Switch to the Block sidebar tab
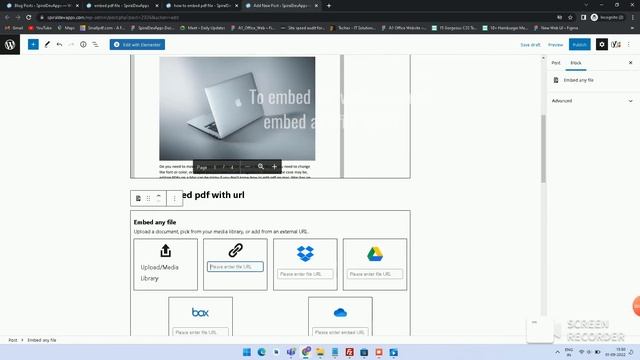The image size is (640, 360). click(576, 63)
